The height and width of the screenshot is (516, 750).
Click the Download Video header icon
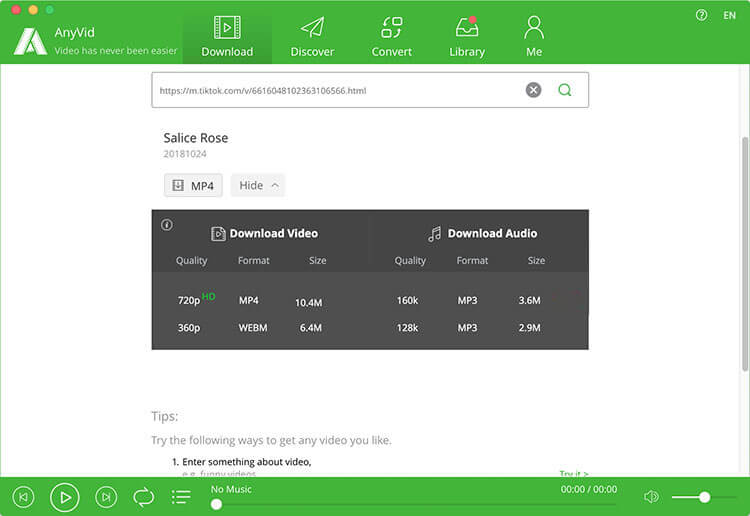(218, 233)
